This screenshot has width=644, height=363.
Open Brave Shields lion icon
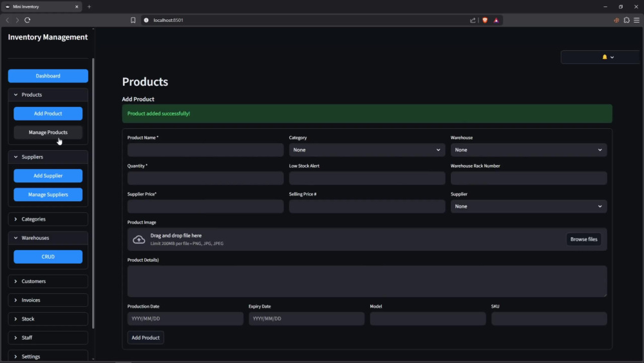point(485,20)
